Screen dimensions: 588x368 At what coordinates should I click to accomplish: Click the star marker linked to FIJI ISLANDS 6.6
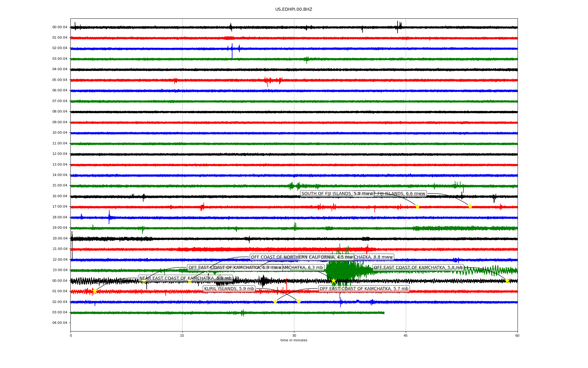pos(470,206)
